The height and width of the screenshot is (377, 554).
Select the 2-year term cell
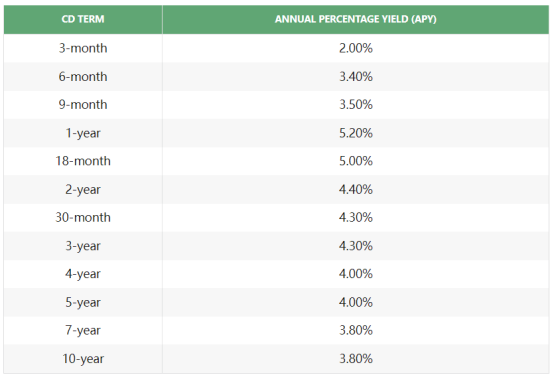click(x=83, y=190)
